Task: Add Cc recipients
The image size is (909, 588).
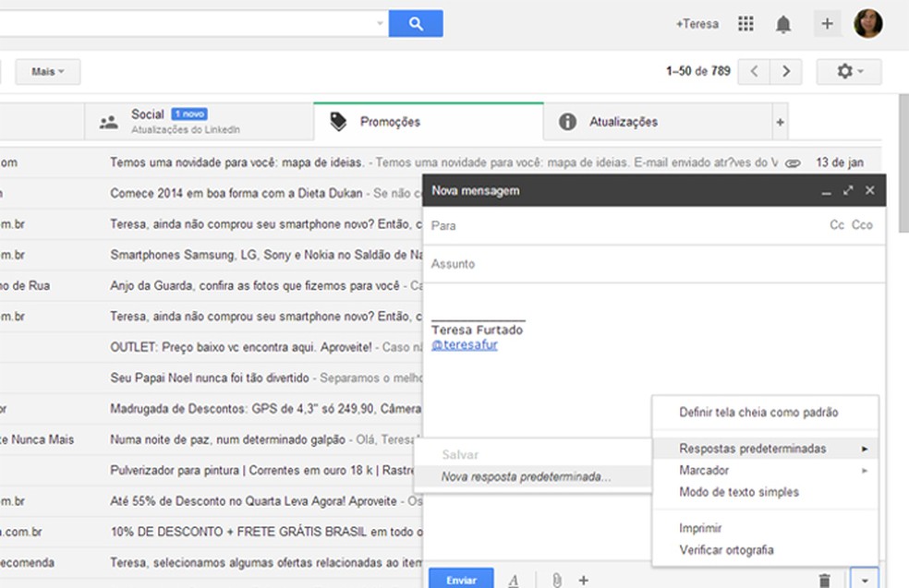Action: pos(837,225)
